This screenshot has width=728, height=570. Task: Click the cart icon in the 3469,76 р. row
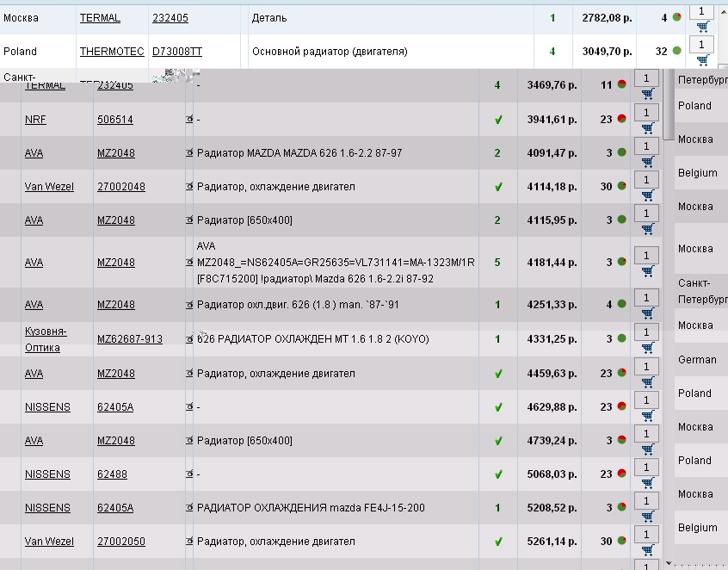(648, 93)
